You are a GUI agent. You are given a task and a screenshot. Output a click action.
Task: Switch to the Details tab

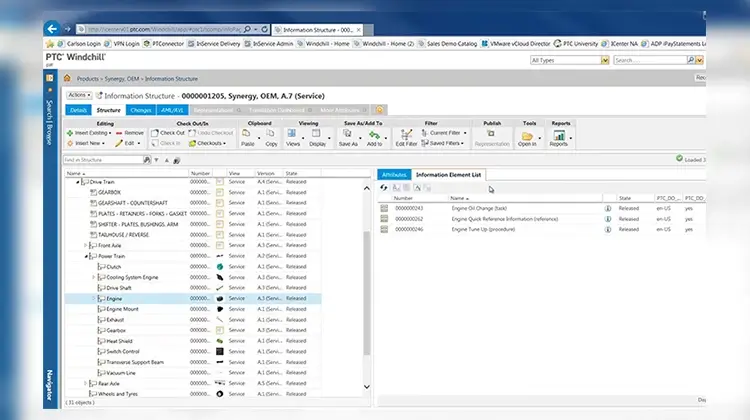[x=78, y=110]
